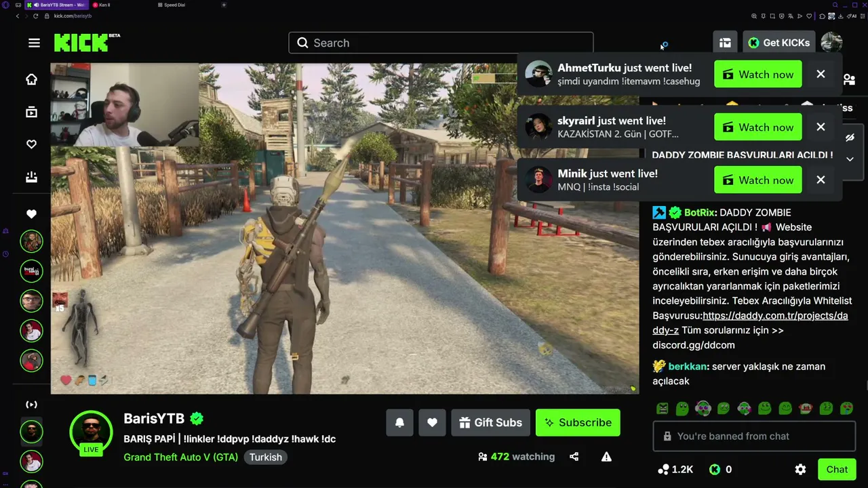Switch to the BarisYTB Stream browser tab
868x488 pixels.
(x=57, y=5)
